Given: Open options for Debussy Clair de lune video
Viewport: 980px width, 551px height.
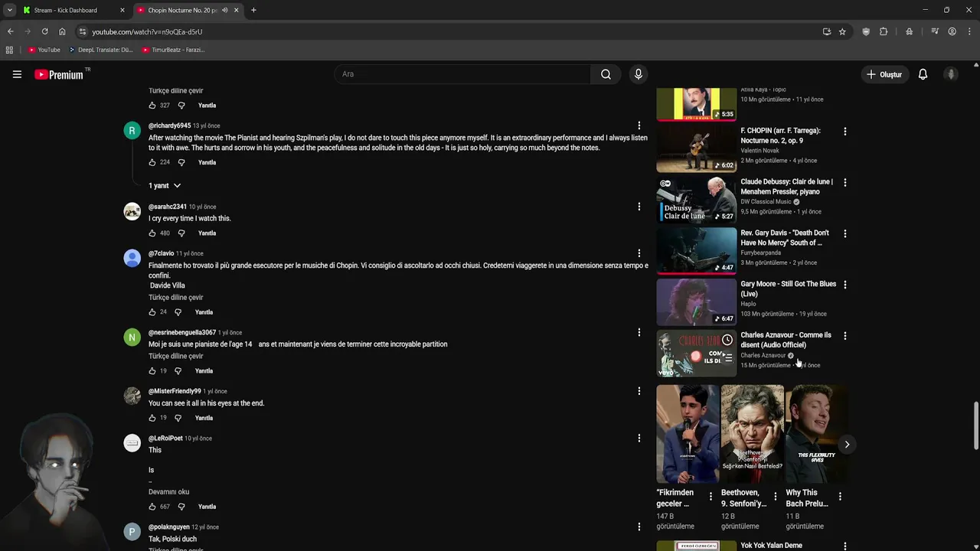Looking at the screenshot, I should tap(844, 183).
